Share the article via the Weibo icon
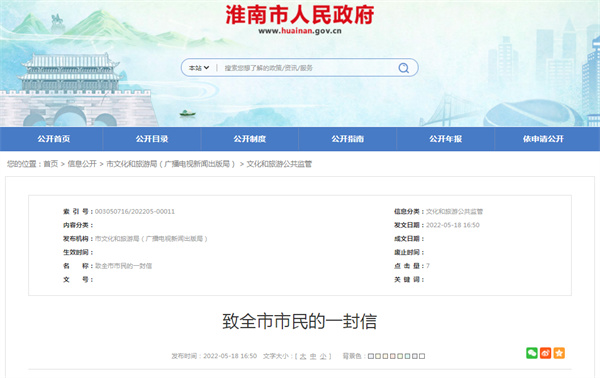The height and width of the screenshot is (378, 600). (546, 353)
